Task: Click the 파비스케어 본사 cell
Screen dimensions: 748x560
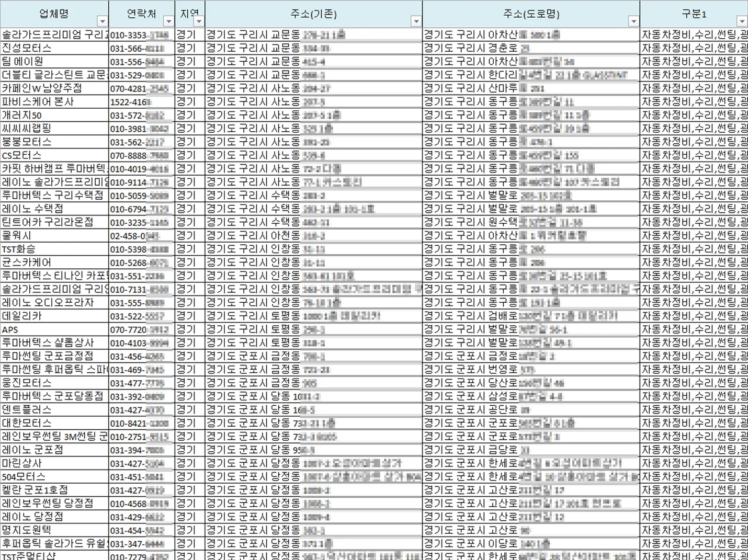Action: (x=54, y=102)
